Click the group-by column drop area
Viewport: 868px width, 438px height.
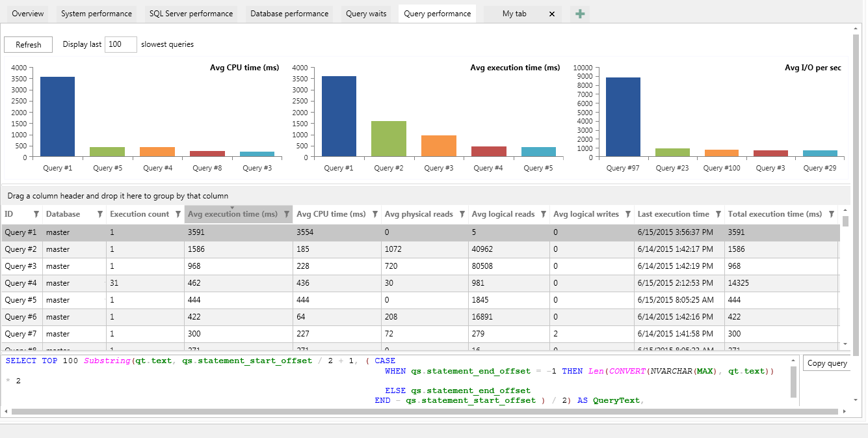426,195
